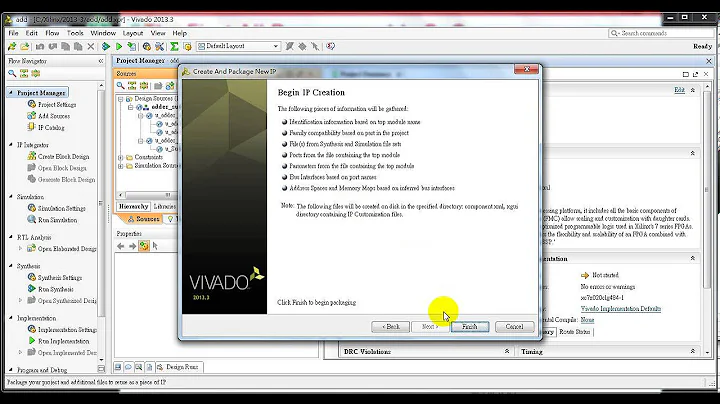Switch to the Hierarchy tab
Viewport: 720px width, 404px height.
click(134, 207)
